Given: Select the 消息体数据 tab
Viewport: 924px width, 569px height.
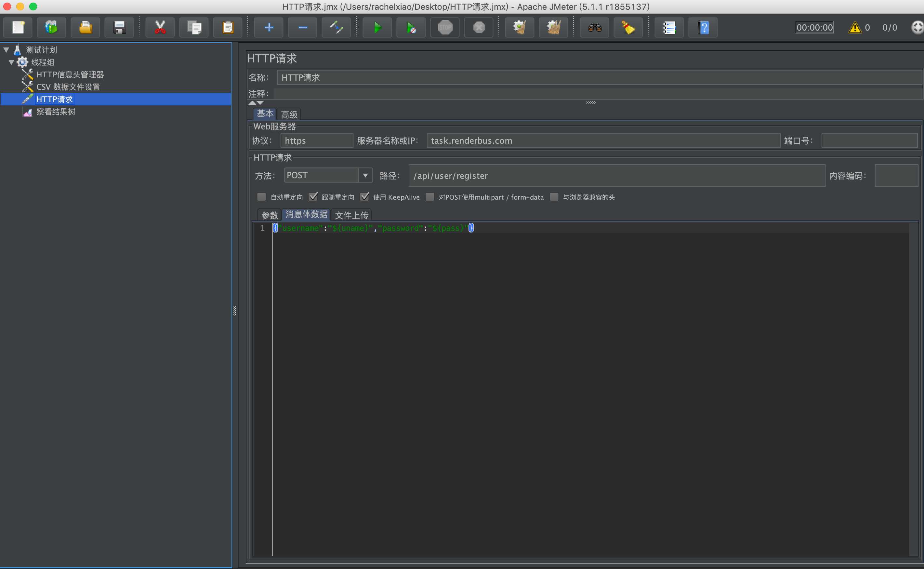Looking at the screenshot, I should (x=306, y=215).
